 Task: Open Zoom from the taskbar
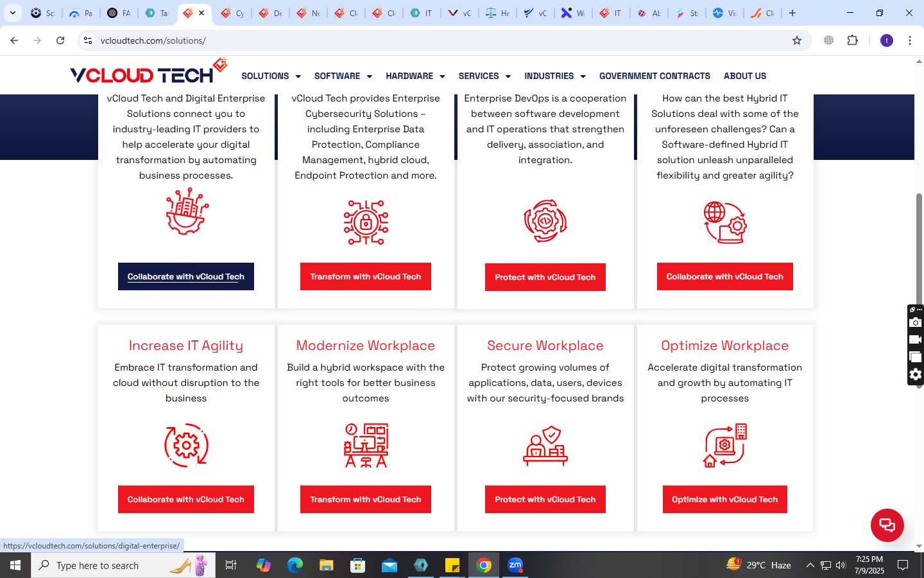pyautogui.click(x=515, y=565)
